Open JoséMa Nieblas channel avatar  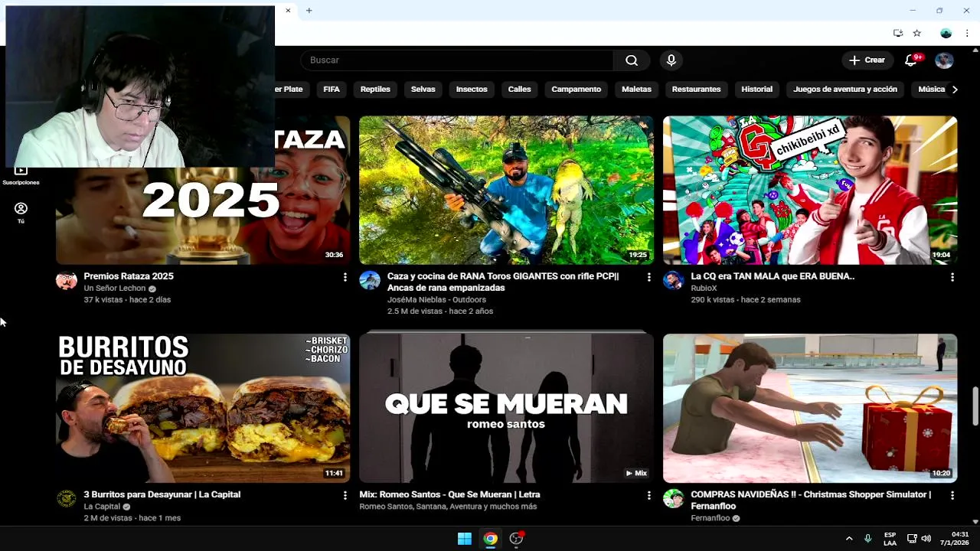point(370,280)
